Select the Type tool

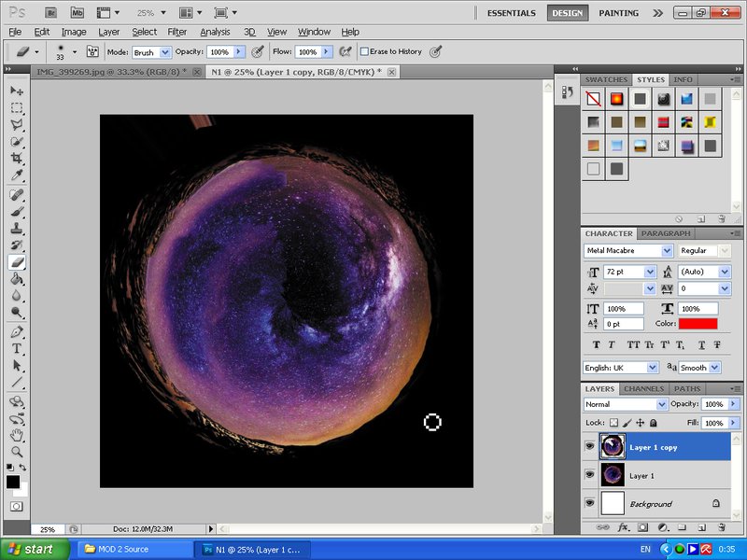click(x=17, y=348)
